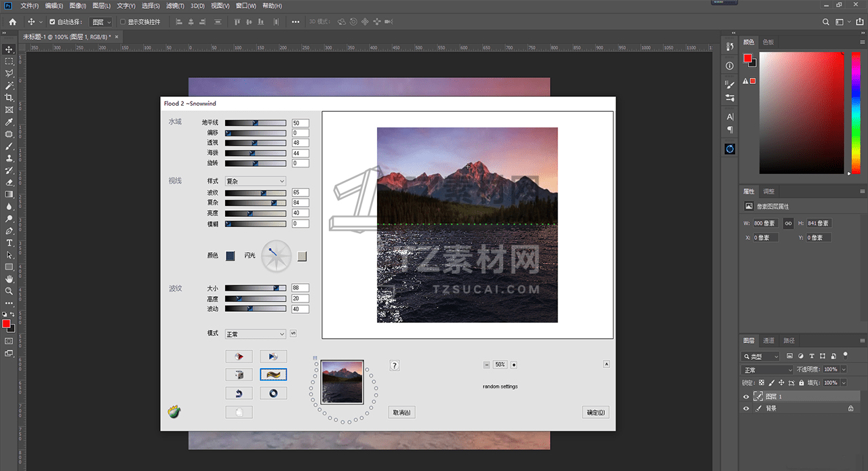Viewport: 868px width, 471px height.
Task: Click the undo arrow button in Flood
Action: click(239, 393)
